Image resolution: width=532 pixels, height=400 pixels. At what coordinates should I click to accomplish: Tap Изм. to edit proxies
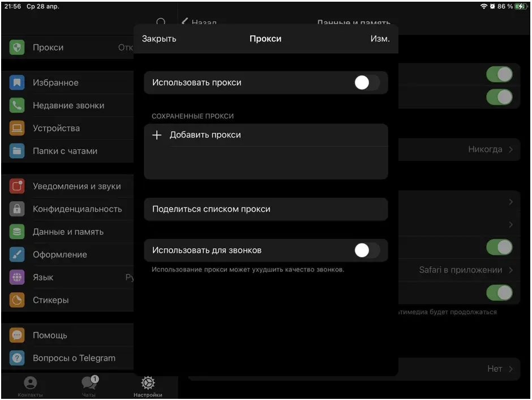[x=380, y=39]
